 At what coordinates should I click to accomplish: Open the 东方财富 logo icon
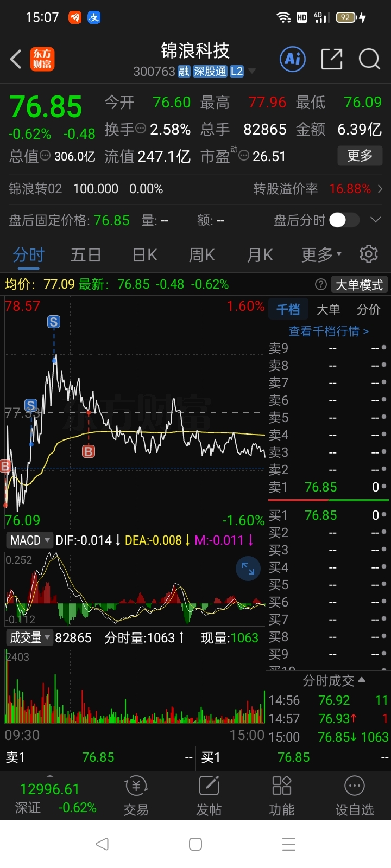(x=42, y=59)
